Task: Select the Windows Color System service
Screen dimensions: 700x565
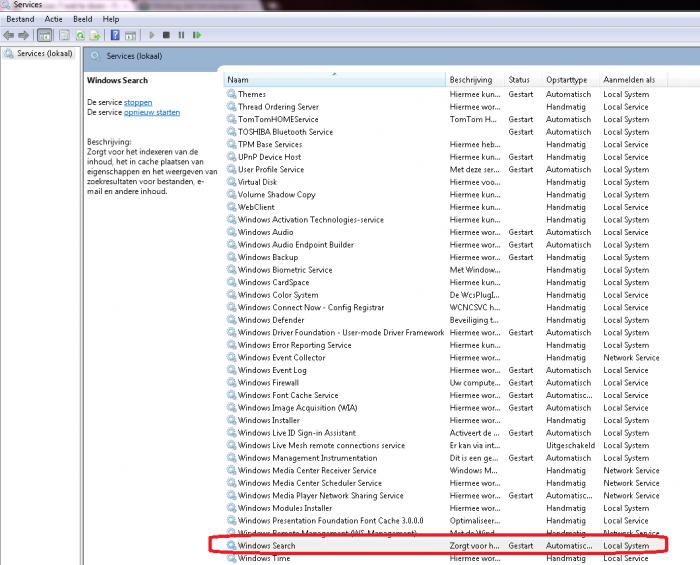Action: pos(444,295)
